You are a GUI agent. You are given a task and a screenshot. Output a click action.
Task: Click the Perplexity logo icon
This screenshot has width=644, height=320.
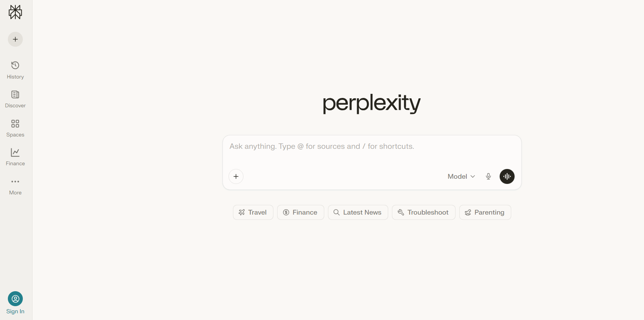pyautogui.click(x=15, y=12)
